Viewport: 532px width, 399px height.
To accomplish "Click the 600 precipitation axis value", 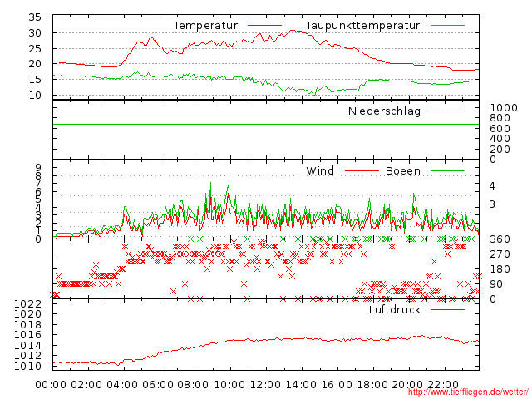I will (x=500, y=129).
